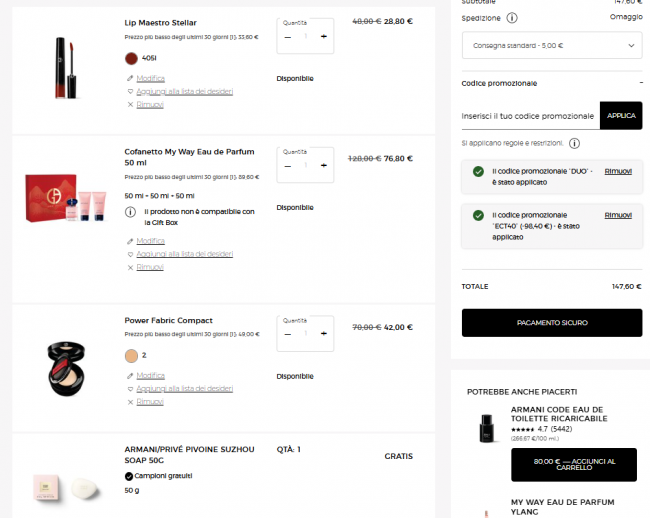Click heart wishlist icon for Power Fabric Compact
Image resolution: width=650 pixels, height=518 pixels.
130,389
